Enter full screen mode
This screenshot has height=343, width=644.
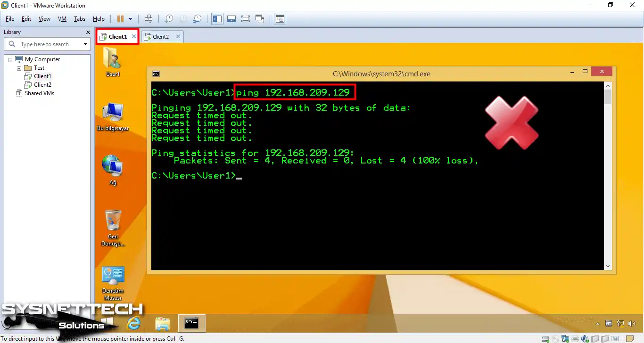pos(246,19)
